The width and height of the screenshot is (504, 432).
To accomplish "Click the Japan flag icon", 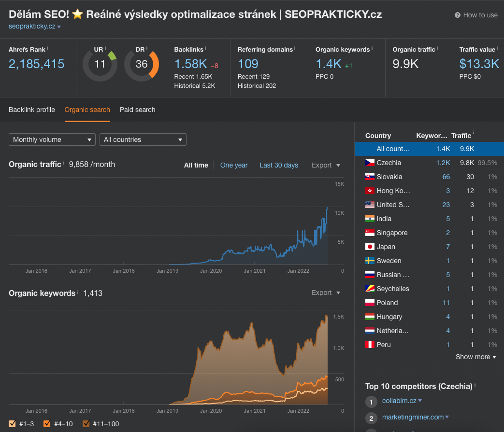I will coord(370,247).
